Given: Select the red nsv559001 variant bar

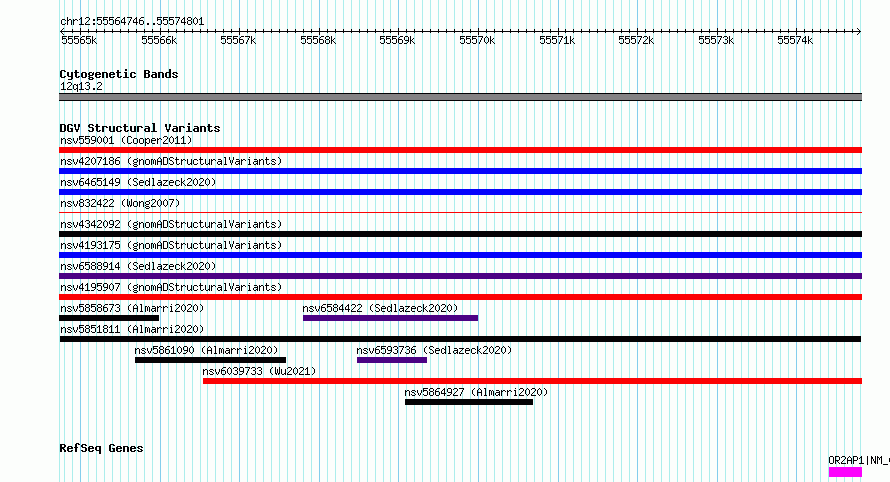Looking at the screenshot, I should (460, 150).
